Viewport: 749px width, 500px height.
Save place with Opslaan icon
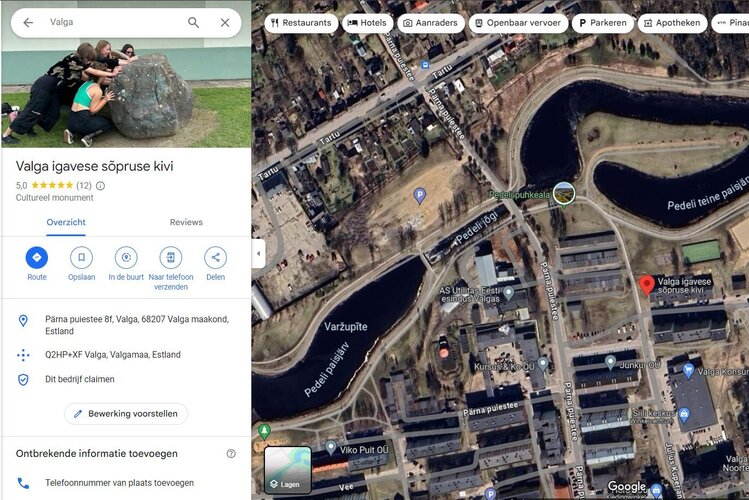82,258
